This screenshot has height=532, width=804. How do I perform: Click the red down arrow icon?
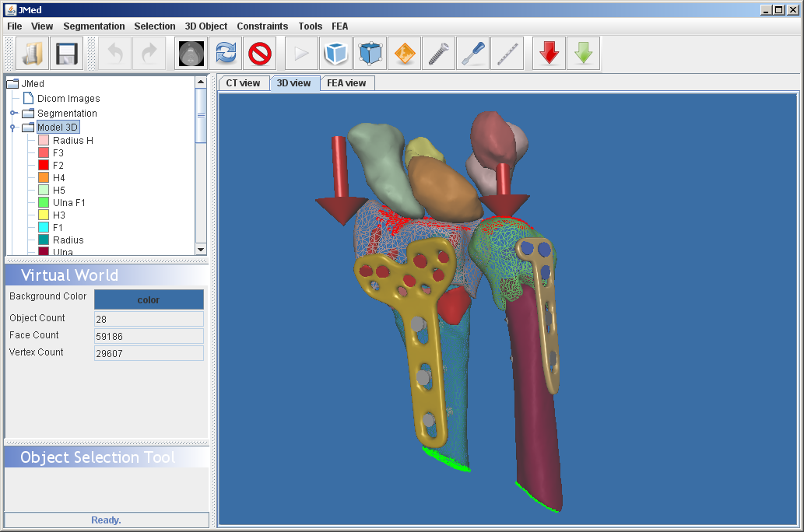click(x=549, y=54)
